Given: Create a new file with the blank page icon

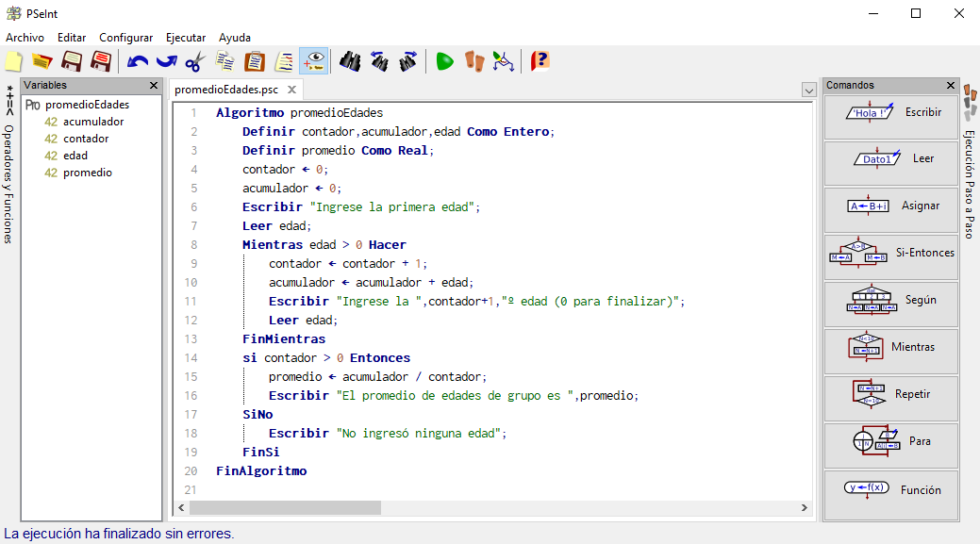Looking at the screenshot, I should tap(14, 61).
